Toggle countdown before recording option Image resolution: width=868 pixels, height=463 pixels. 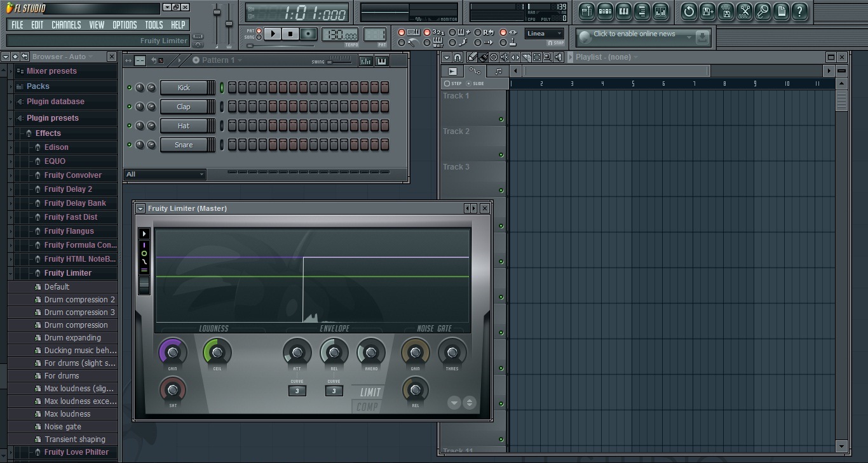(427, 32)
